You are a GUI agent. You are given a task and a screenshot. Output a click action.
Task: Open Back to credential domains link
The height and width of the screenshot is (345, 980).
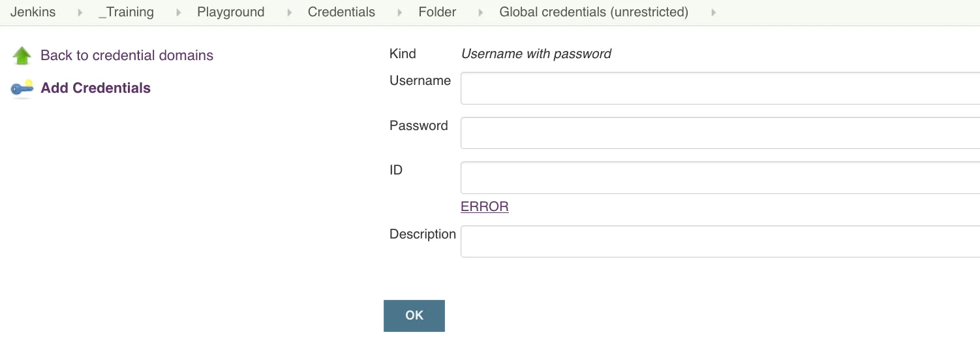pyautogui.click(x=127, y=56)
